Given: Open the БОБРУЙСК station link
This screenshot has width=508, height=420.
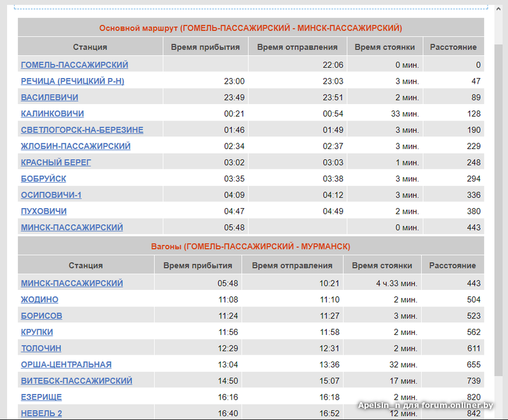Looking at the screenshot, I should tap(43, 179).
